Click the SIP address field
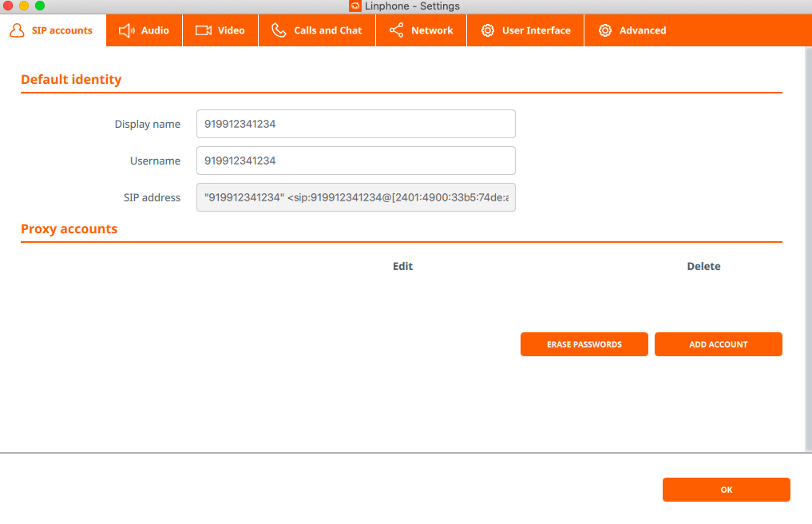This screenshot has width=812, height=524. [356, 197]
